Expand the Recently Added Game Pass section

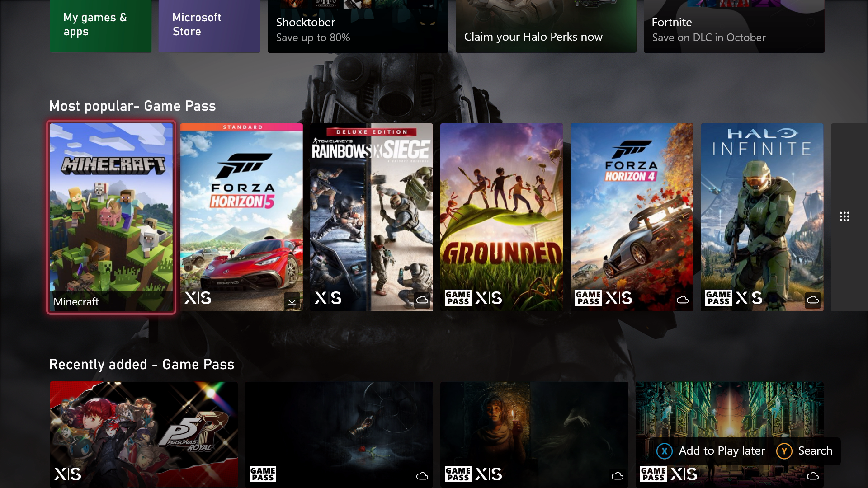click(x=142, y=364)
